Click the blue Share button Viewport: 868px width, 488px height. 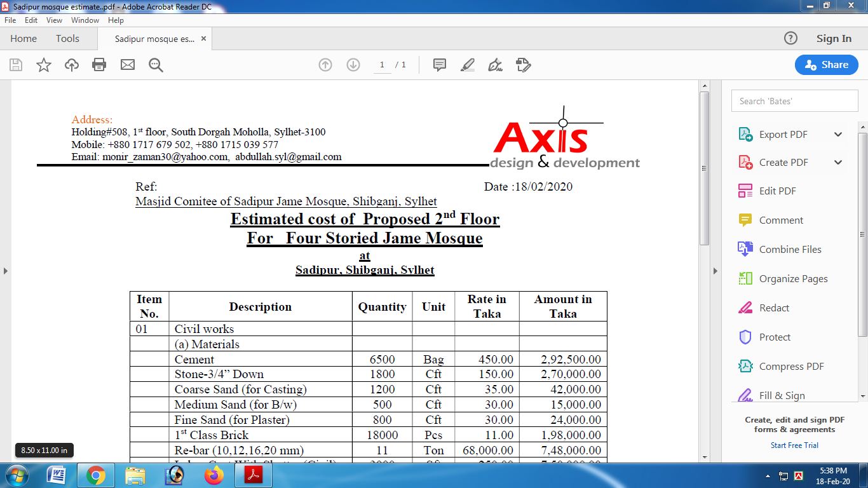[x=826, y=65]
